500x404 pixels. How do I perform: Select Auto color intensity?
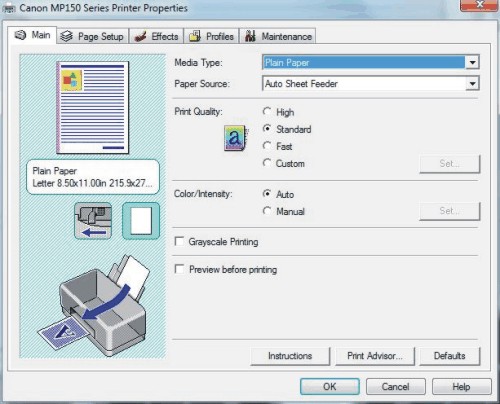267,194
